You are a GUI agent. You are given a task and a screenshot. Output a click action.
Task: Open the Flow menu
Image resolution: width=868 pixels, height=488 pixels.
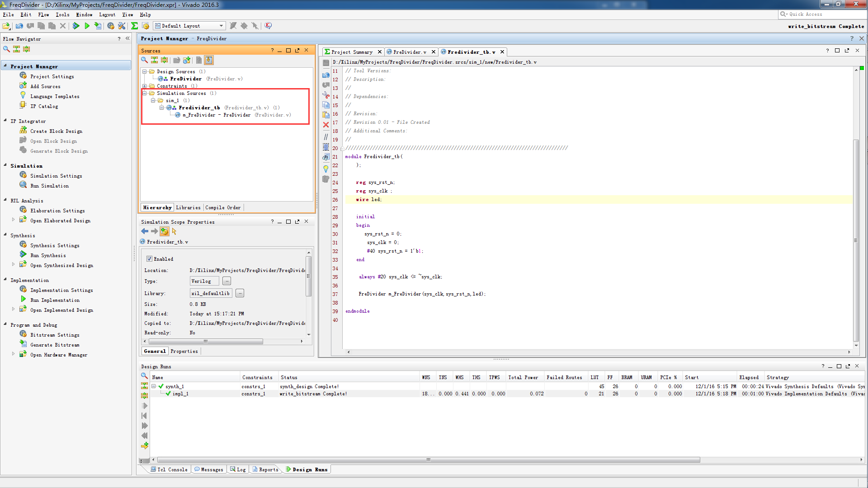coord(43,14)
